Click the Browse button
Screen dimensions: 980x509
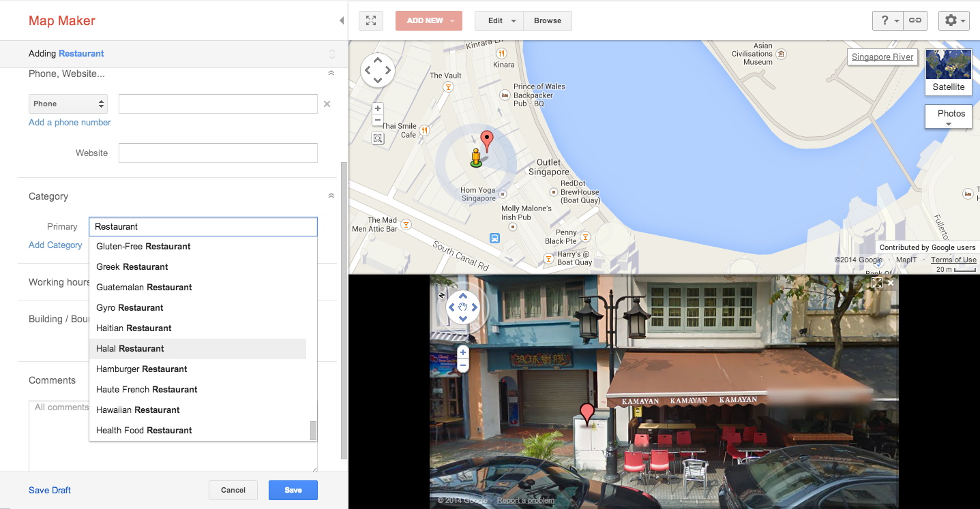[548, 20]
